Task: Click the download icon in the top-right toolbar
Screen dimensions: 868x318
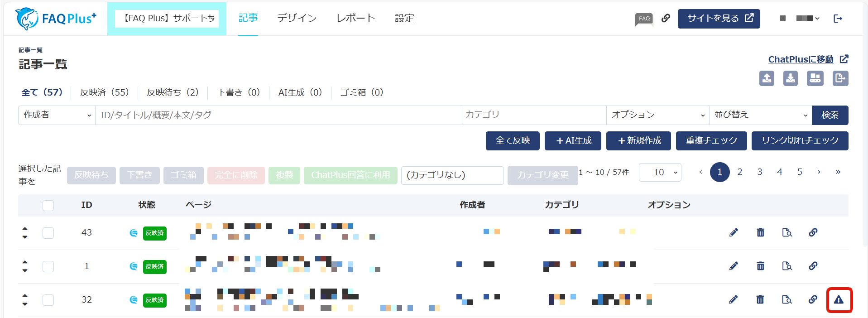Action: tap(791, 78)
